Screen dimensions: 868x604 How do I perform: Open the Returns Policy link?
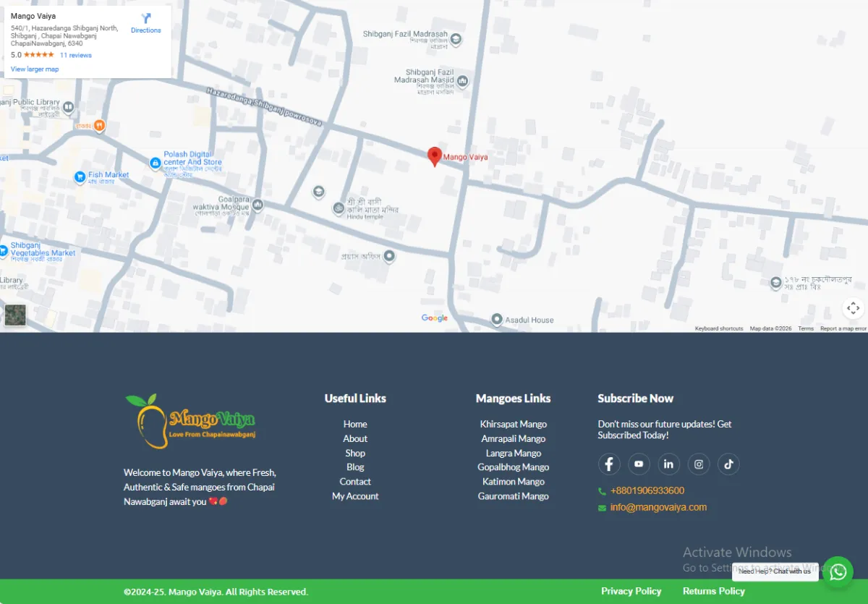pyautogui.click(x=714, y=591)
